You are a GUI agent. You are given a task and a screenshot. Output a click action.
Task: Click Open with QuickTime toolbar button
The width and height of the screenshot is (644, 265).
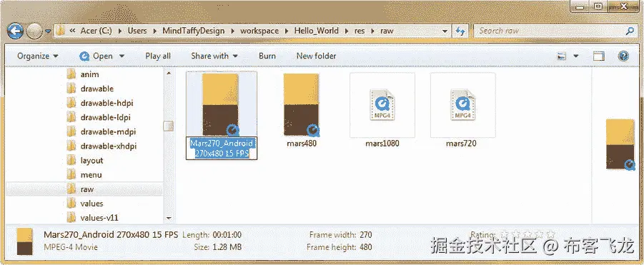pos(96,56)
